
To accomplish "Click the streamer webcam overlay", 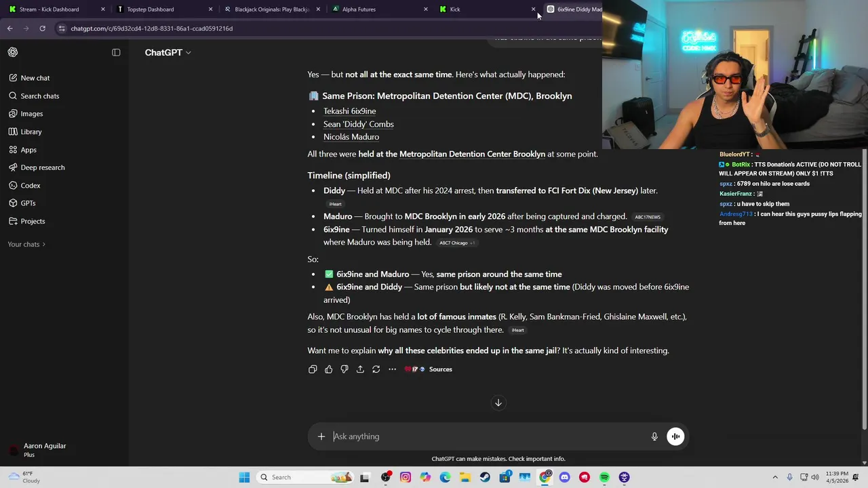I will pos(735,75).
